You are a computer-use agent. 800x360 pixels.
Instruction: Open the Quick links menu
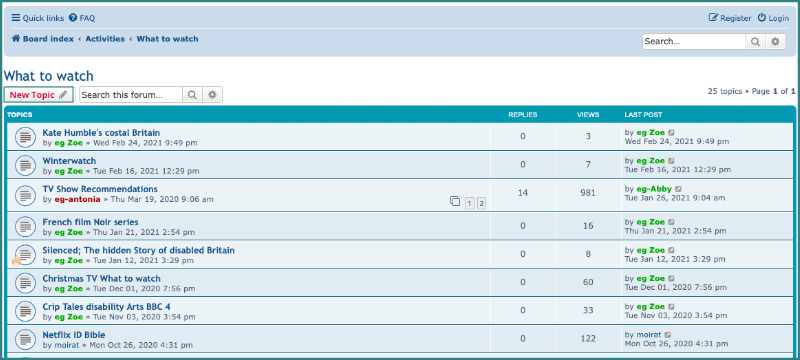click(38, 18)
